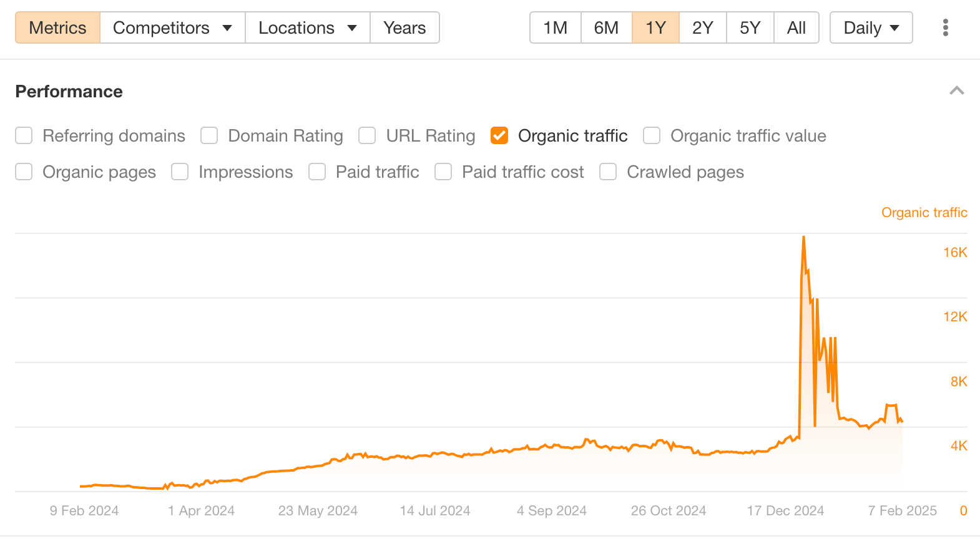
Task: Show All time range data
Action: tap(796, 27)
